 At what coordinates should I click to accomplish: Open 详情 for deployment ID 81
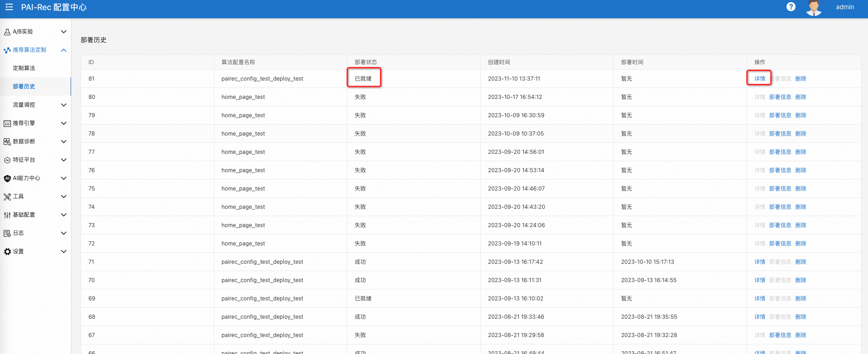(x=759, y=79)
